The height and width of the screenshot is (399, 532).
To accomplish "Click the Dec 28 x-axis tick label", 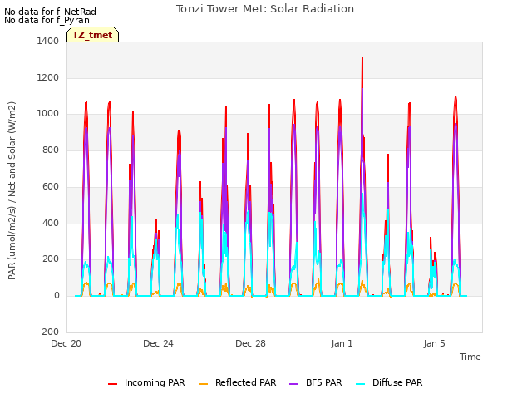I will pyautogui.click(x=250, y=343).
